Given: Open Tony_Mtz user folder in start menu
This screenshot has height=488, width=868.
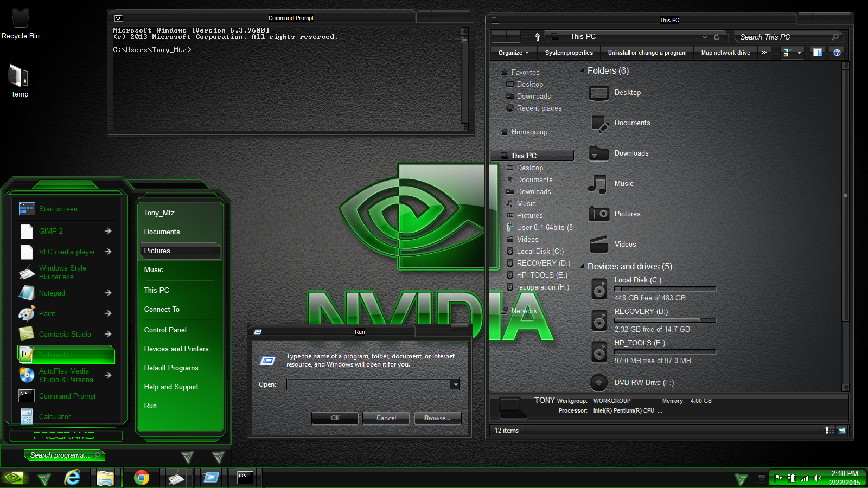Looking at the screenshot, I should (x=159, y=213).
